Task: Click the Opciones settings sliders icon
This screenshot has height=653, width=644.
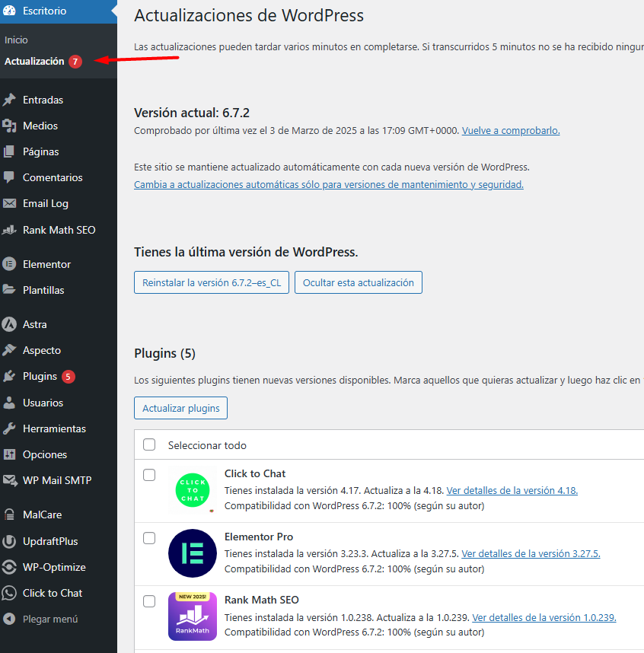Action: click(x=9, y=454)
